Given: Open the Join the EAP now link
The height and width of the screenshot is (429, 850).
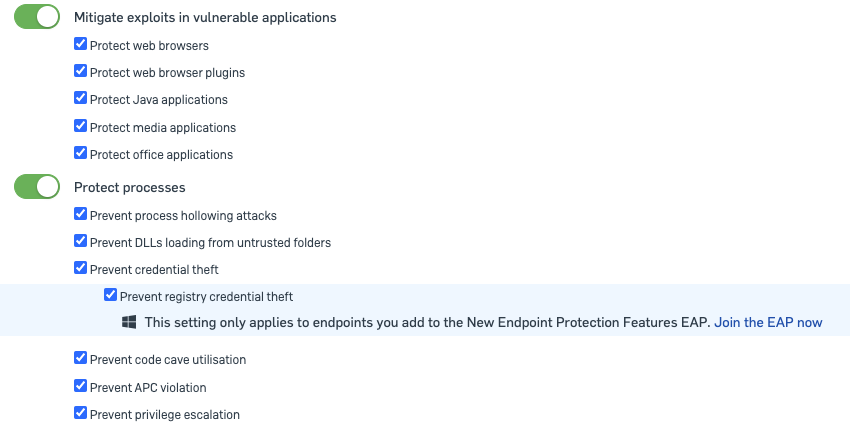Looking at the screenshot, I should pos(768,323).
